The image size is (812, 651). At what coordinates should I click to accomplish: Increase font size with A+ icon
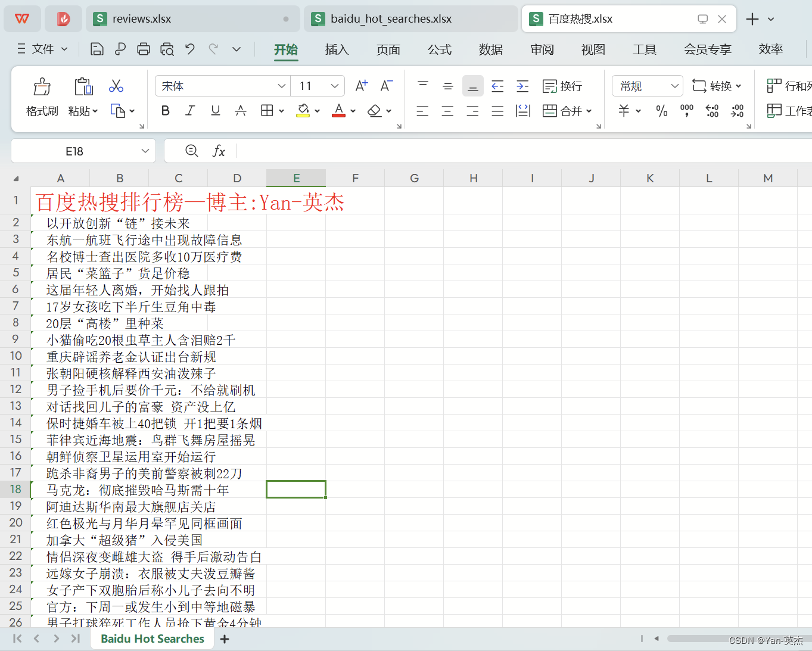(x=361, y=86)
